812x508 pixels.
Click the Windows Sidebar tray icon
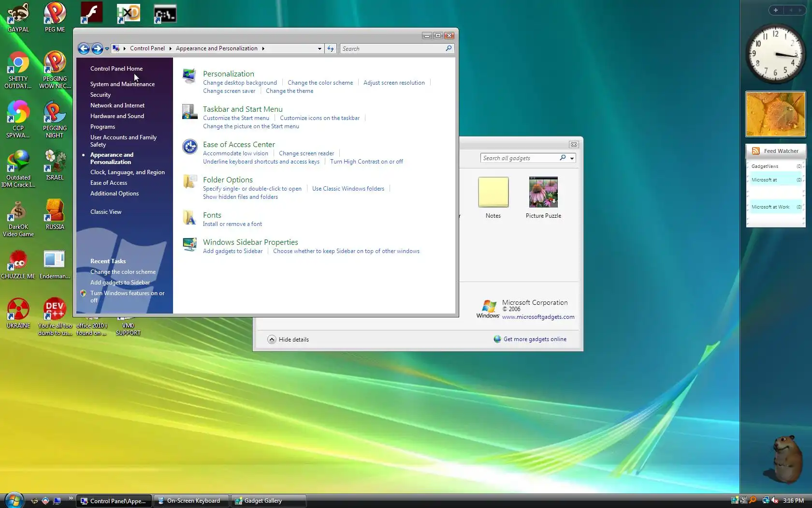pyautogui.click(x=735, y=500)
